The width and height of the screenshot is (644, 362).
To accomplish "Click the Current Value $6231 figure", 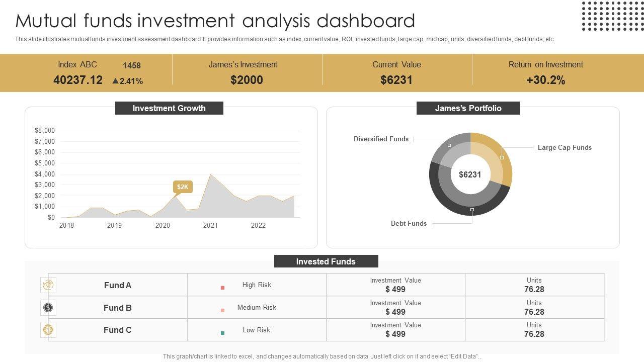I will (x=396, y=80).
